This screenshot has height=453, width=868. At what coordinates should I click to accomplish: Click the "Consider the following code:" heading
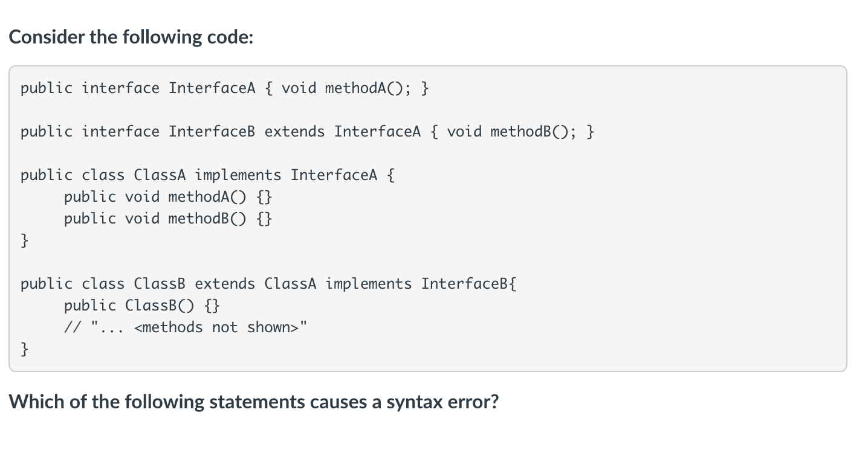pos(131,37)
